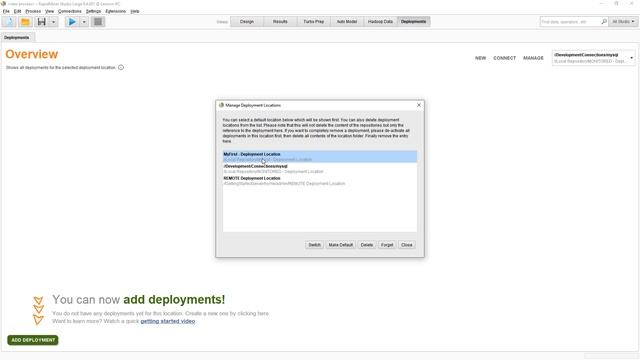Open the deployment location selector dropdown
Viewport: 640px width, 360px height.
click(594, 58)
